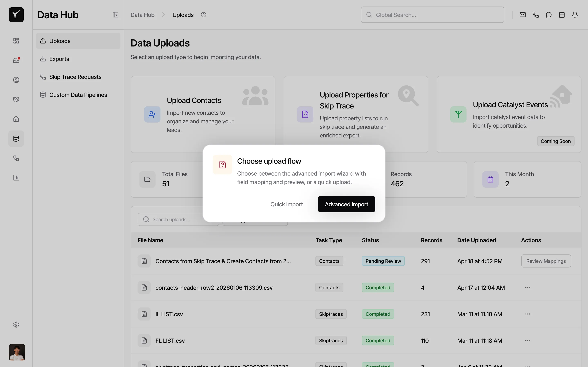This screenshot has width=588, height=367.
Task: Open the deals handshake icon
Action: pyautogui.click(x=16, y=99)
